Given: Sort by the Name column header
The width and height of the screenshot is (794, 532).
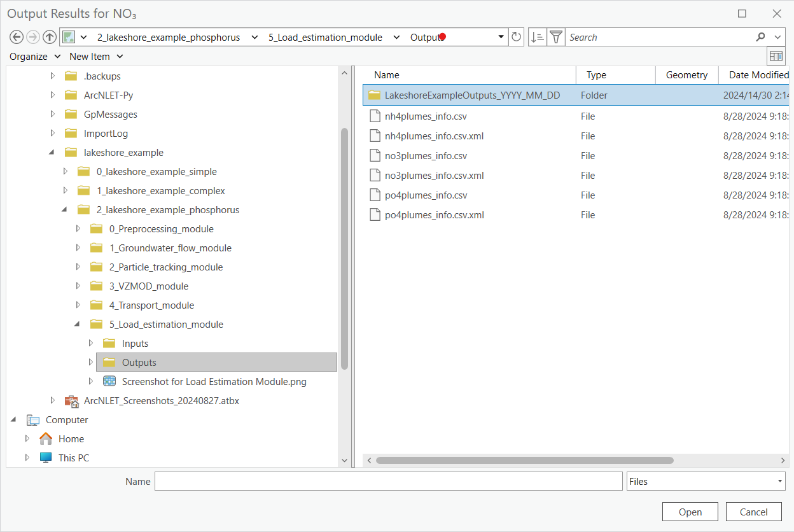Looking at the screenshot, I should [387, 75].
